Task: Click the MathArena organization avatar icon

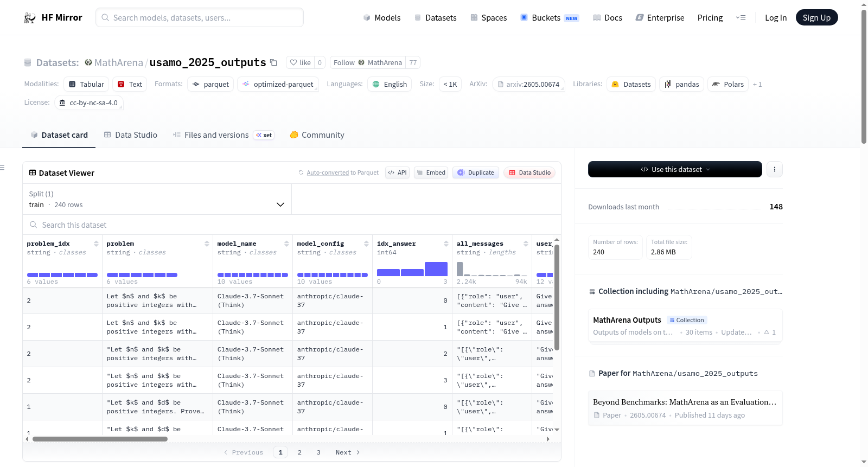Action: [88, 62]
